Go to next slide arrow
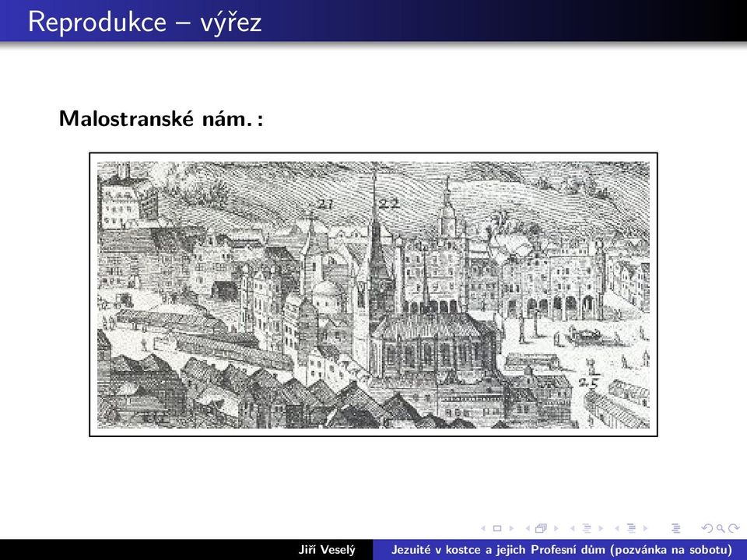Viewport: 747px width, 560px height. [511, 528]
